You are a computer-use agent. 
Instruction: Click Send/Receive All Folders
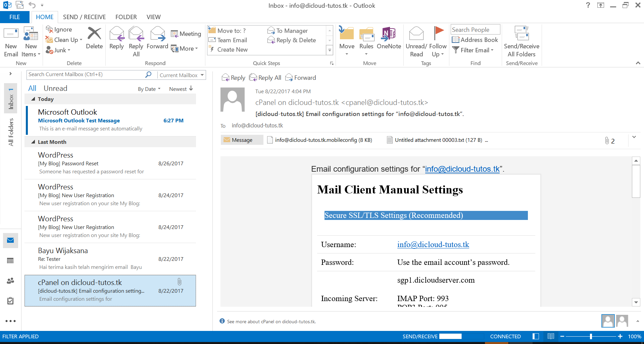(x=522, y=42)
